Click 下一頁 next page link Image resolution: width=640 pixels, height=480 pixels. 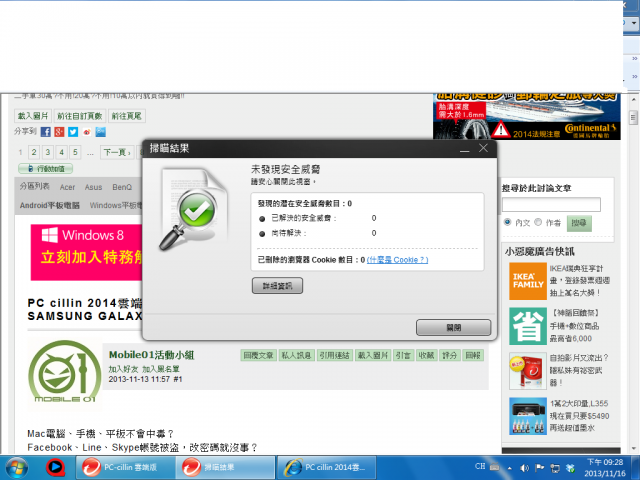click(x=117, y=152)
